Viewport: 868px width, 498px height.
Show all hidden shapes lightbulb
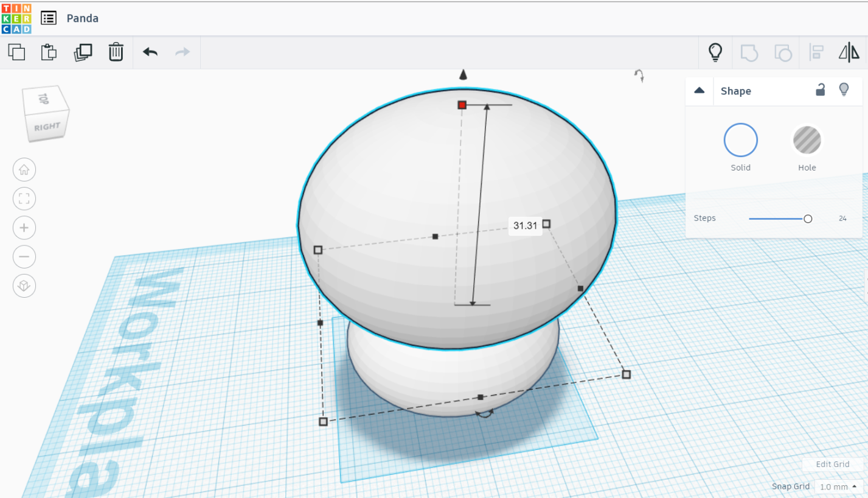click(715, 52)
